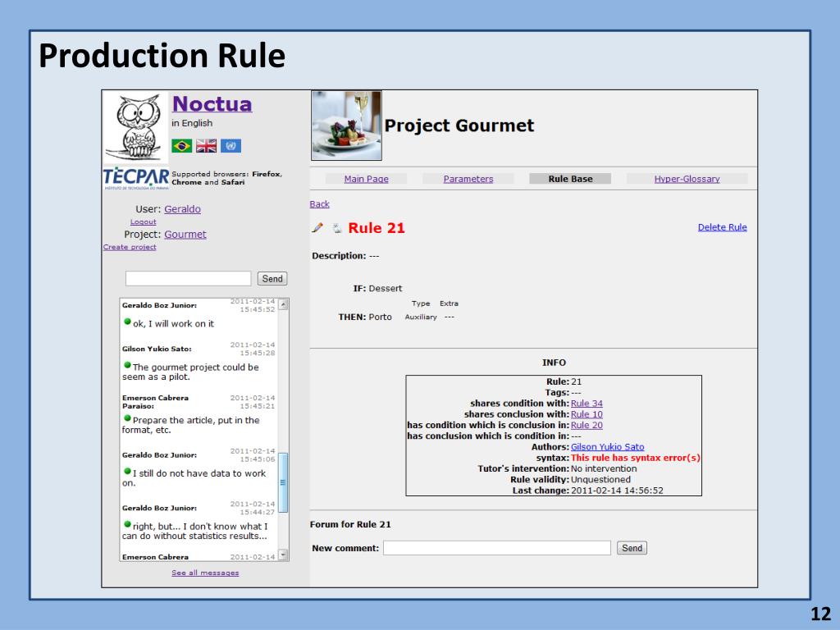The image size is (840, 630).
Task: Click the 'Last change' timestamp value
Action: 617,491
